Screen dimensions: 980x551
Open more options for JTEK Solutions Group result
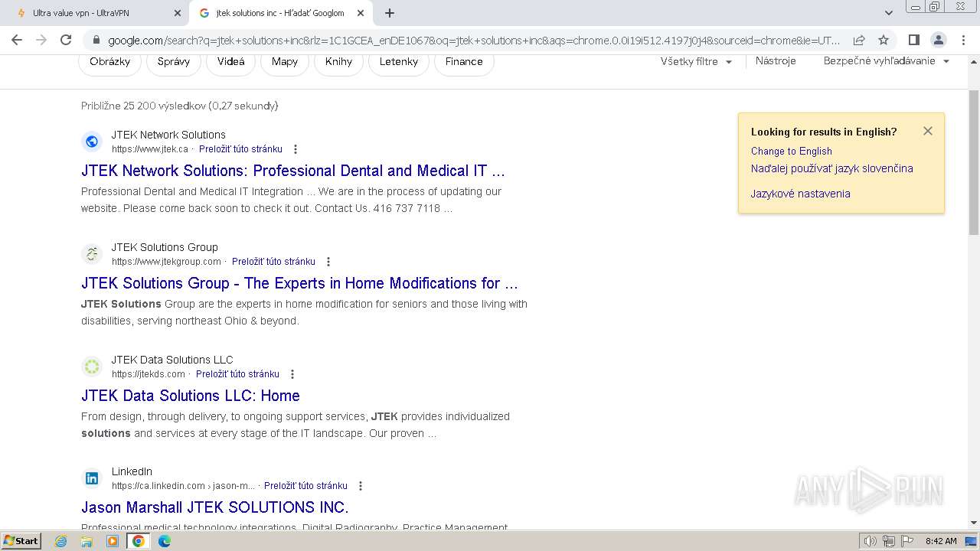[328, 262]
